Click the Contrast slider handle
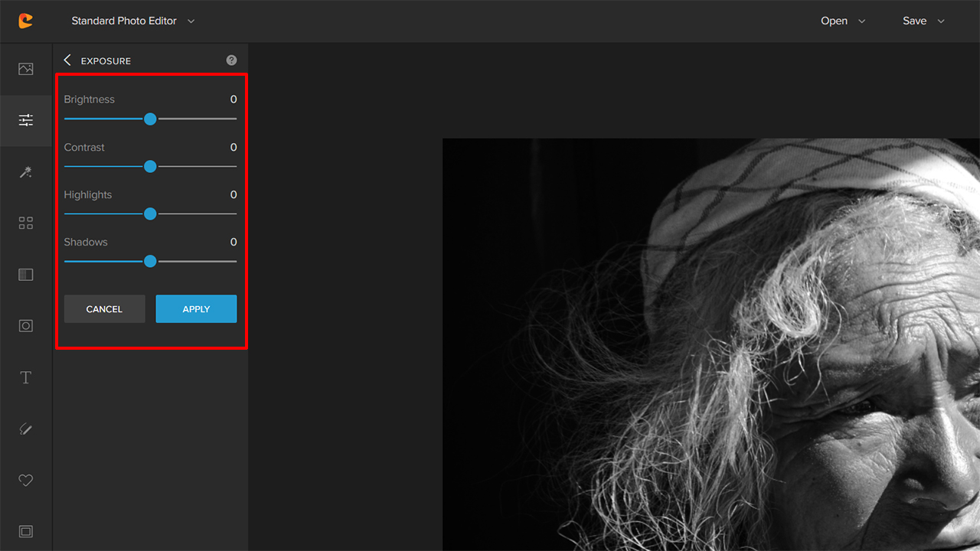This screenshot has width=980, height=551. pos(150,166)
